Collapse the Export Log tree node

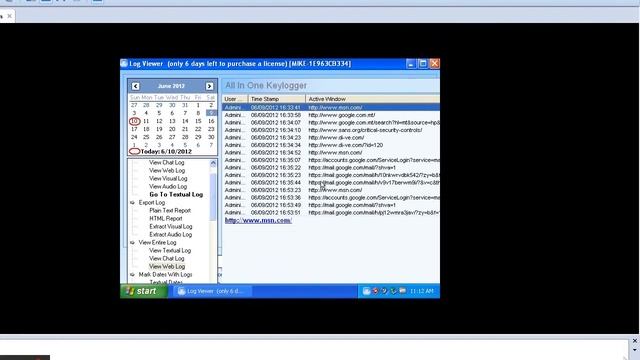132,202
